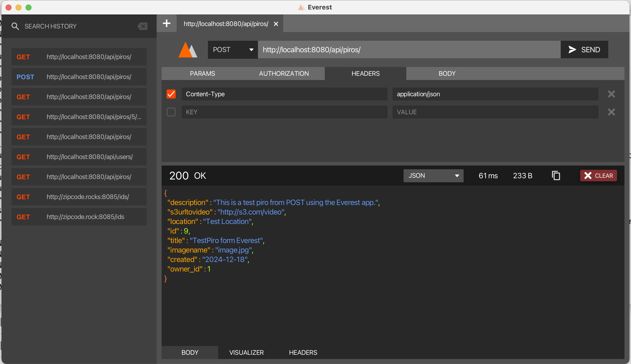
Task: Open the VISUALIZER response tab
Action: pos(246,352)
